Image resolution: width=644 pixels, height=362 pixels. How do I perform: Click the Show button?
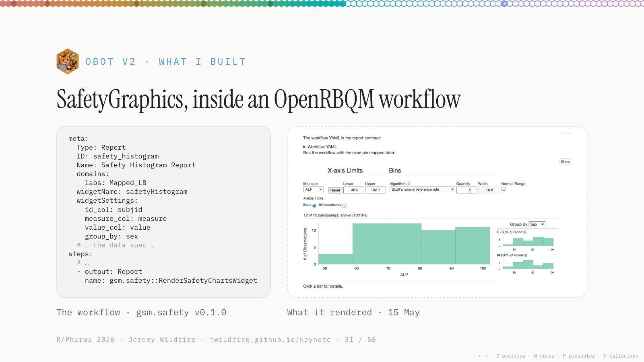pyautogui.click(x=566, y=162)
